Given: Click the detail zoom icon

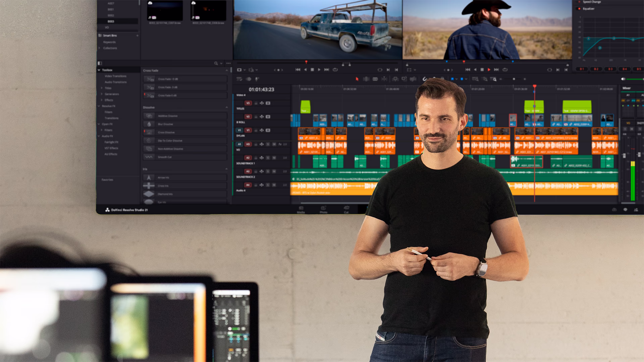Looking at the screenshot, I should tap(485, 79).
